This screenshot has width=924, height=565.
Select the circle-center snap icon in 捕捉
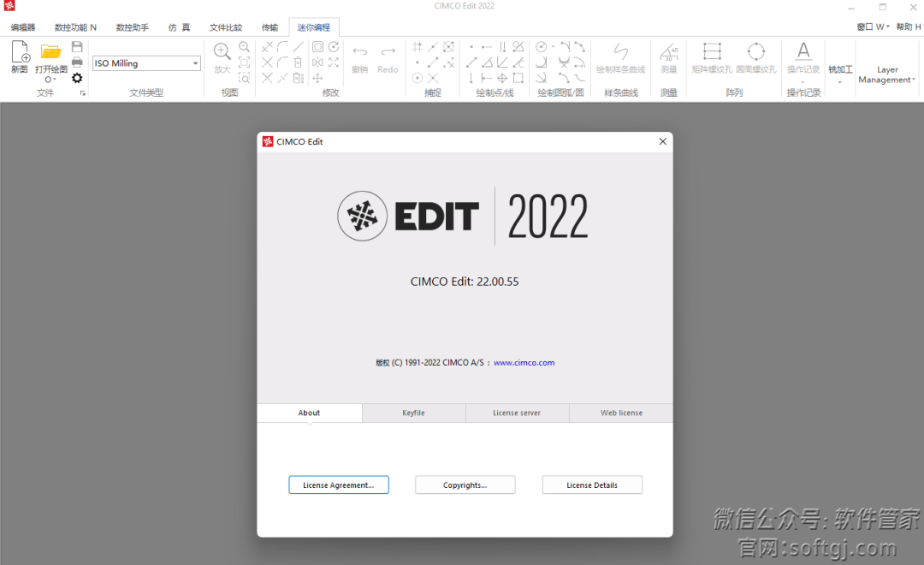418,78
